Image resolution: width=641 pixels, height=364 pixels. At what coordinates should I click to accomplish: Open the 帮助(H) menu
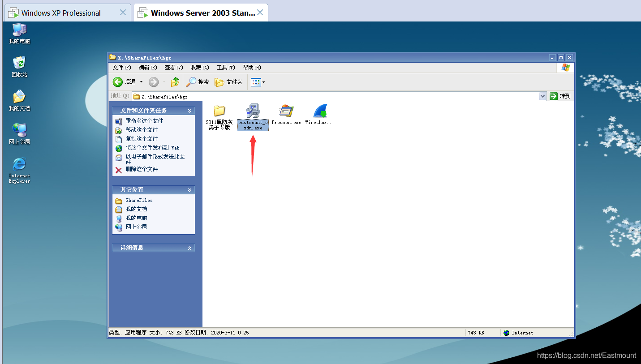coord(251,68)
